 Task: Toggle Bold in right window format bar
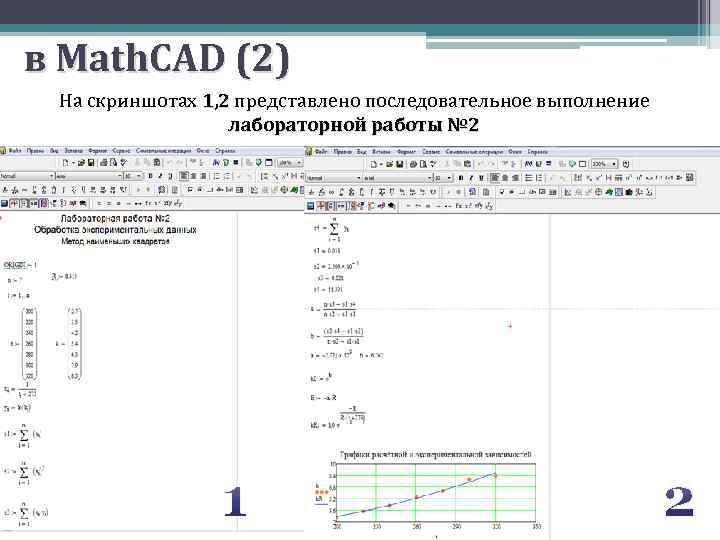461,178
